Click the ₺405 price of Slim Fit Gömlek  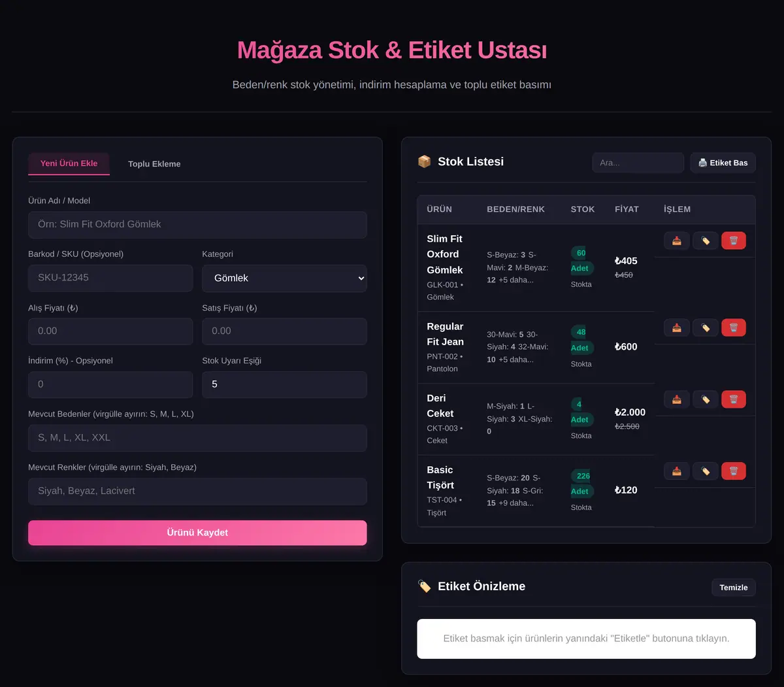click(626, 261)
